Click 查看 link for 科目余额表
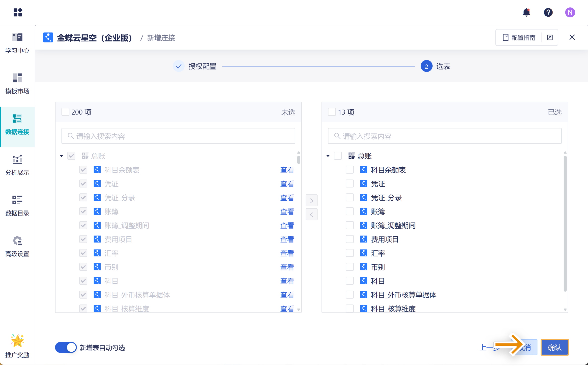Viewport: 588px width, 366px height. [x=287, y=170]
